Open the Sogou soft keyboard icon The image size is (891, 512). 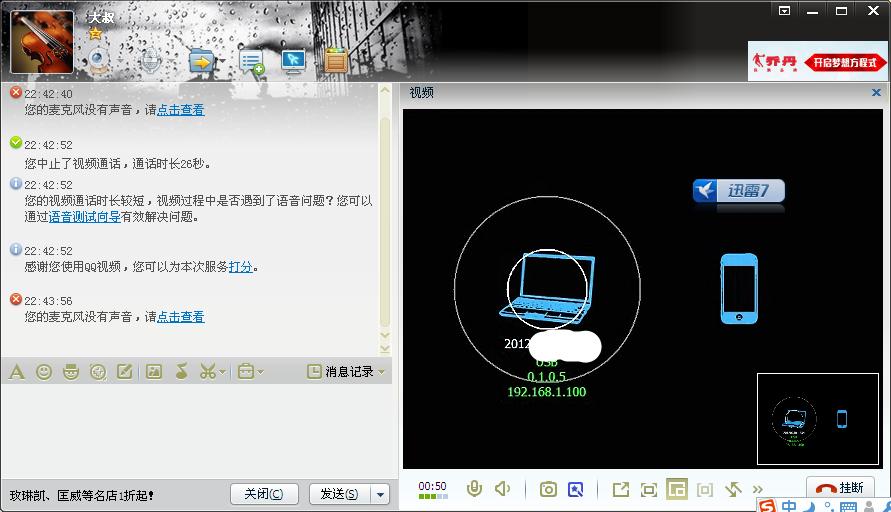pos(848,506)
